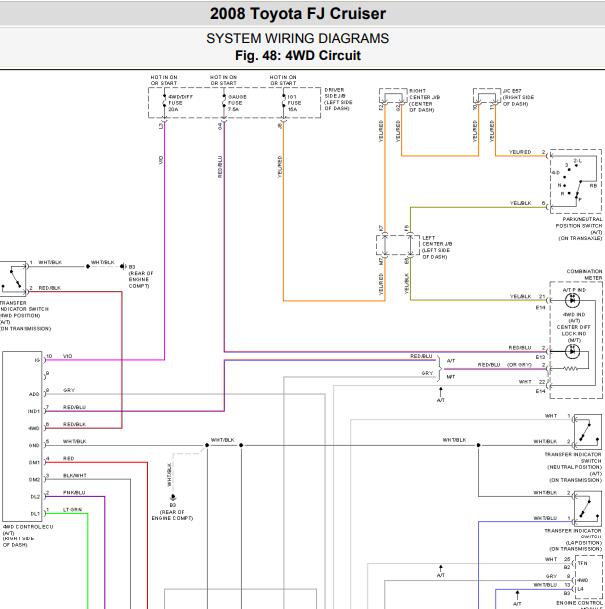Click the ADD terminal on ECU

click(34, 394)
